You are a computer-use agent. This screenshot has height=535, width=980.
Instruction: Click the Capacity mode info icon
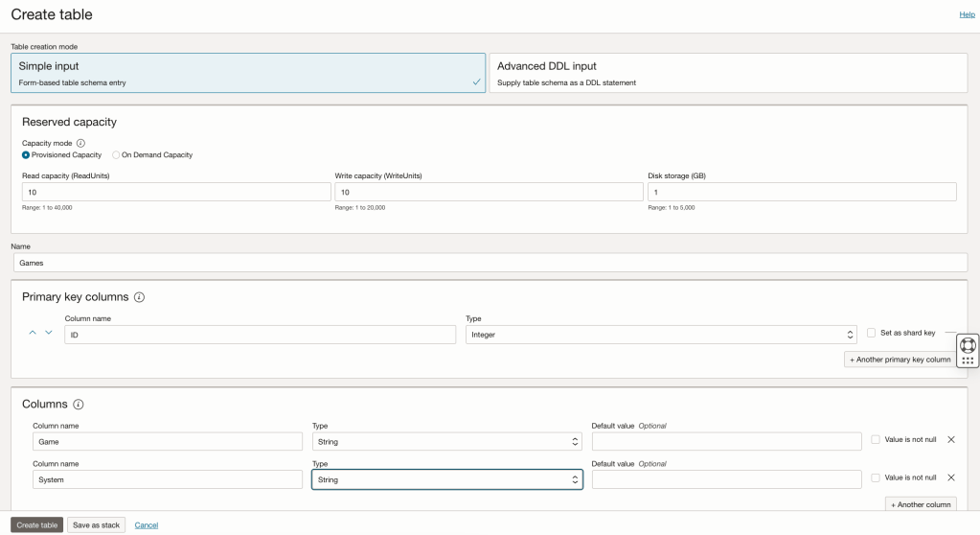[80, 143]
